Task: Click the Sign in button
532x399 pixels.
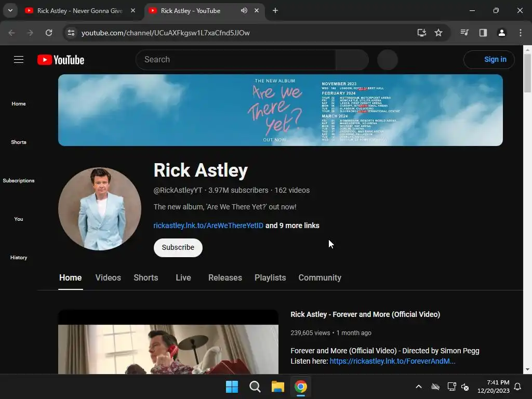Action: [489, 60]
